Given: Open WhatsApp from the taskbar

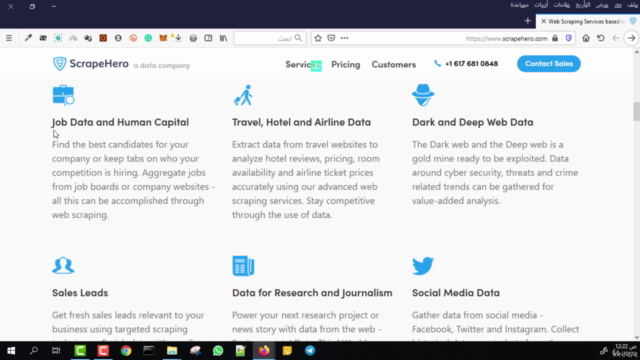Looking at the screenshot, I should [x=218, y=351].
